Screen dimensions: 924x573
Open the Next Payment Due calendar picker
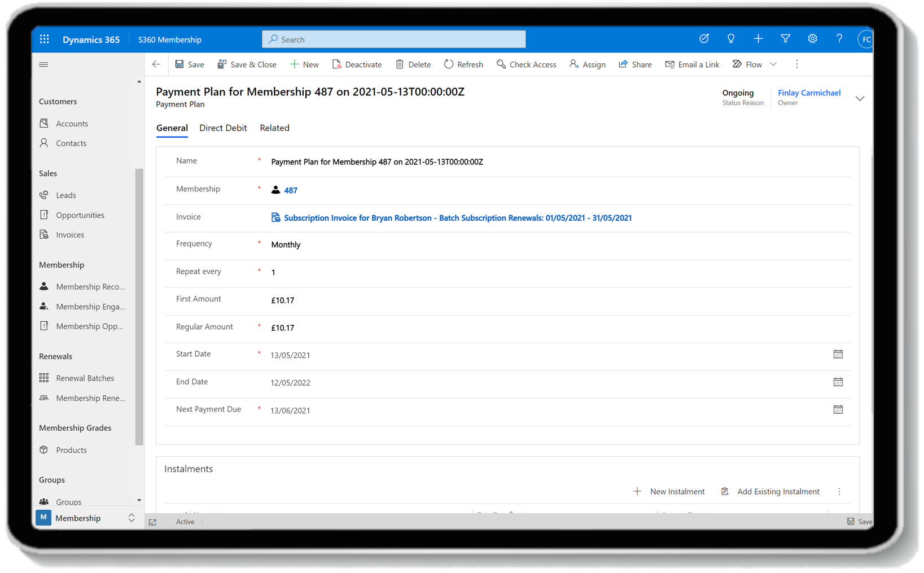(838, 410)
